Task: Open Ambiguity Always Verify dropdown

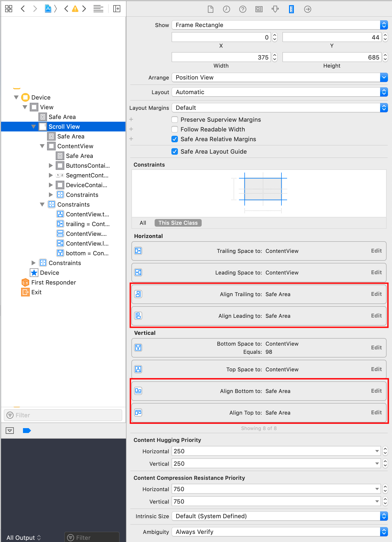Action: tap(280, 532)
